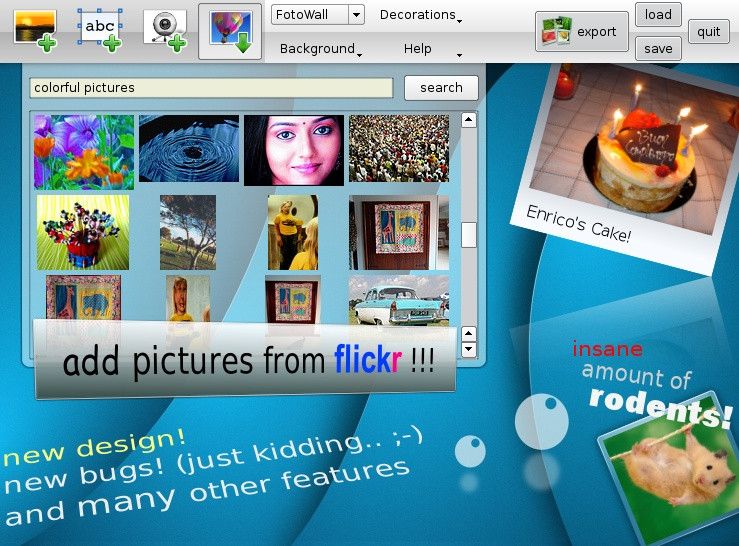Image resolution: width=739 pixels, height=546 pixels.
Task: Click the scrollbar down arrow
Action: [468, 349]
